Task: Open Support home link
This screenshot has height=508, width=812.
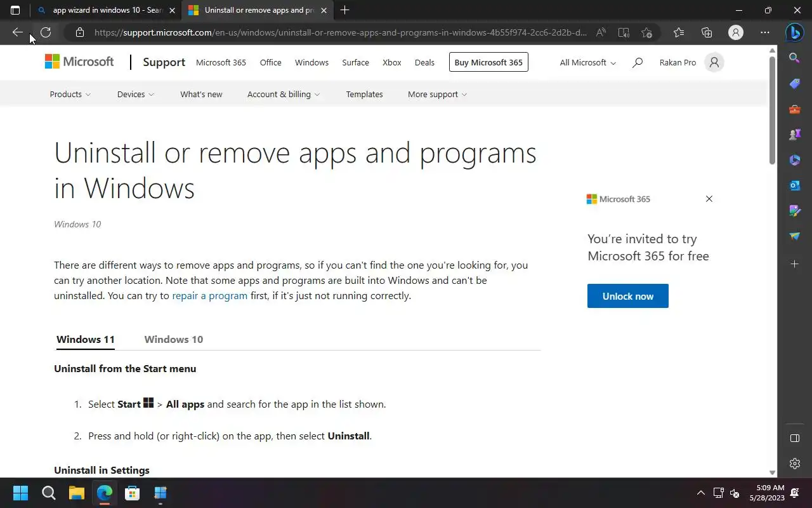Action: point(164,62)
